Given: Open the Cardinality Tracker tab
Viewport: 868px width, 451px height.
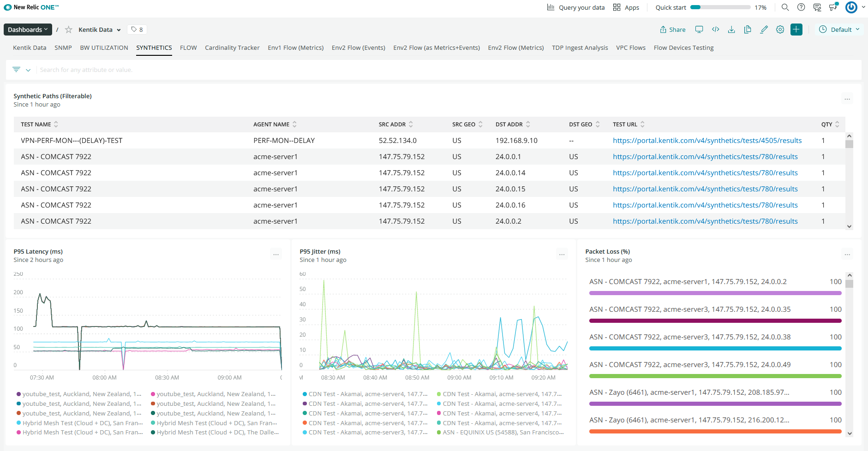Looking at the screenshot, I should [x=232, y=47].
